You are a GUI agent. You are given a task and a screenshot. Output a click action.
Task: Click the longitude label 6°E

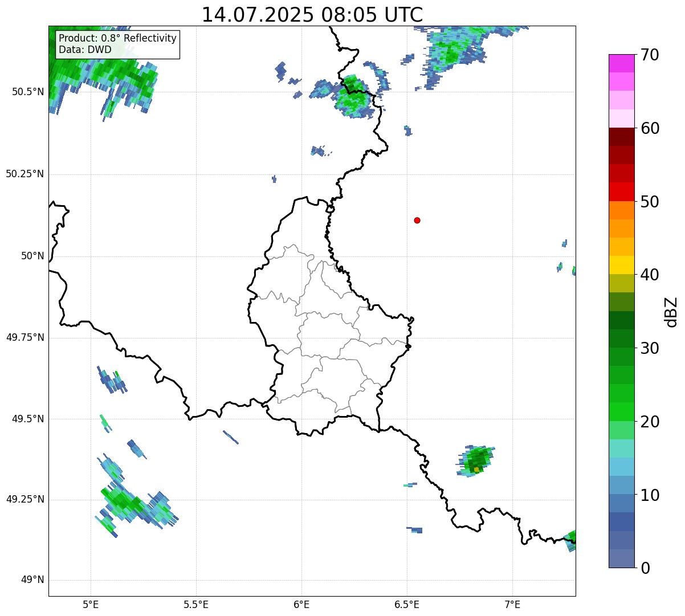[301, 604]
